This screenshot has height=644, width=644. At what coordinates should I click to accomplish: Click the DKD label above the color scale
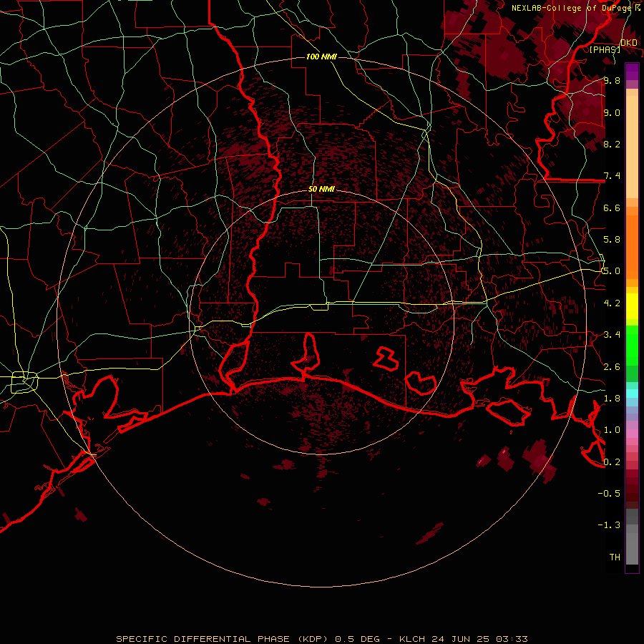click(629, 43)
